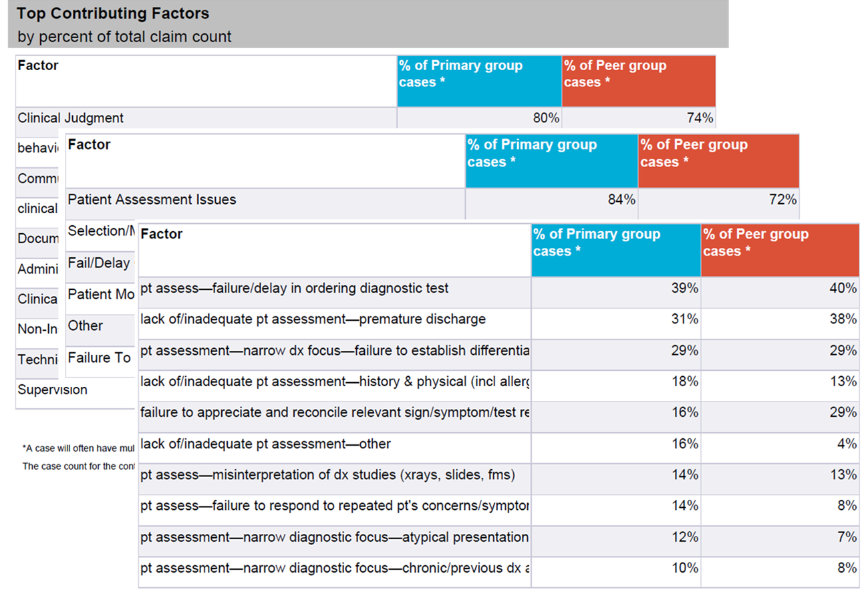Screen dimensions: 868x598
Task: Click the 84% Patient Assessment primary value
Action: click(x=621, y=199)
